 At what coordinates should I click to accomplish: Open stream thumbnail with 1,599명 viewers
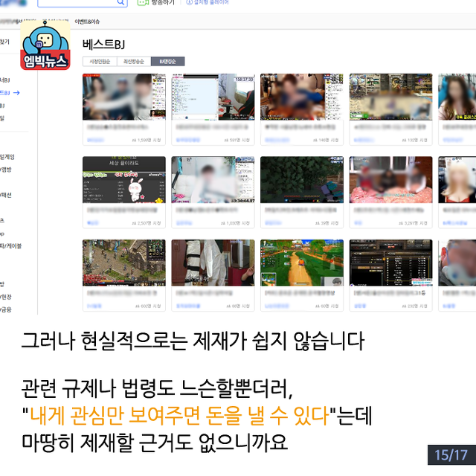124,97
